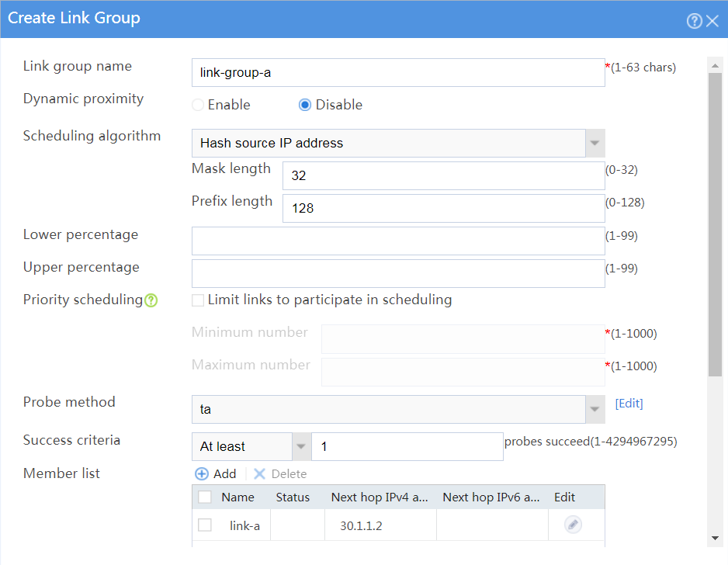Click the Add plus icon in Member list

(x=202, y=473)
